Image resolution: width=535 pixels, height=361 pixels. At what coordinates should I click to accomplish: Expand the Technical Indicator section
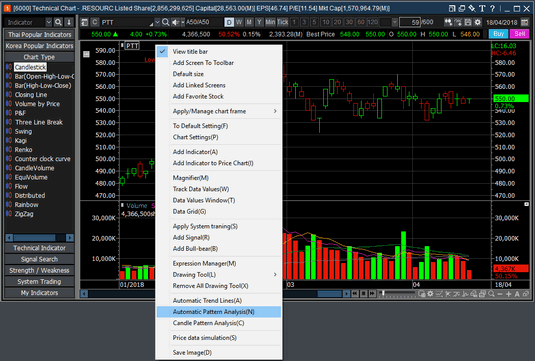(40, 248)
